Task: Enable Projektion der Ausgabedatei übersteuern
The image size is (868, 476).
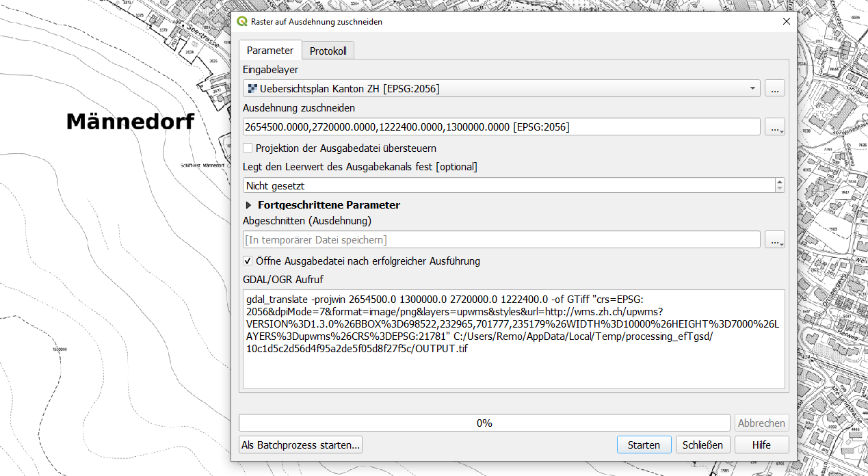Action: (x=248, y=148)
